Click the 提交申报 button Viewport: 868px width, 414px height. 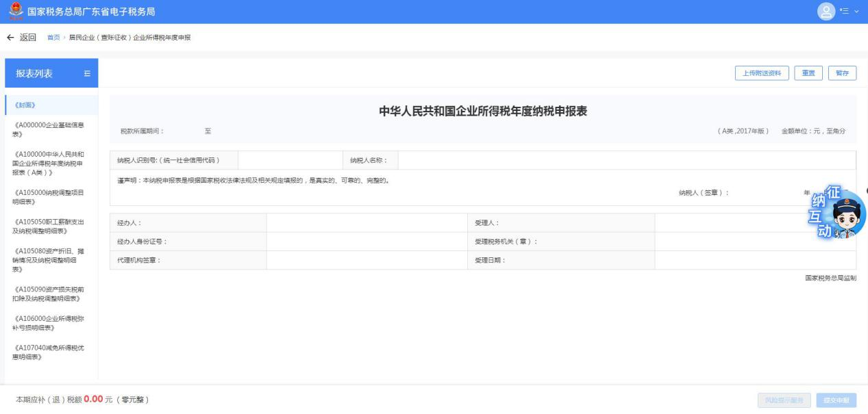click(x=836, y=400)
